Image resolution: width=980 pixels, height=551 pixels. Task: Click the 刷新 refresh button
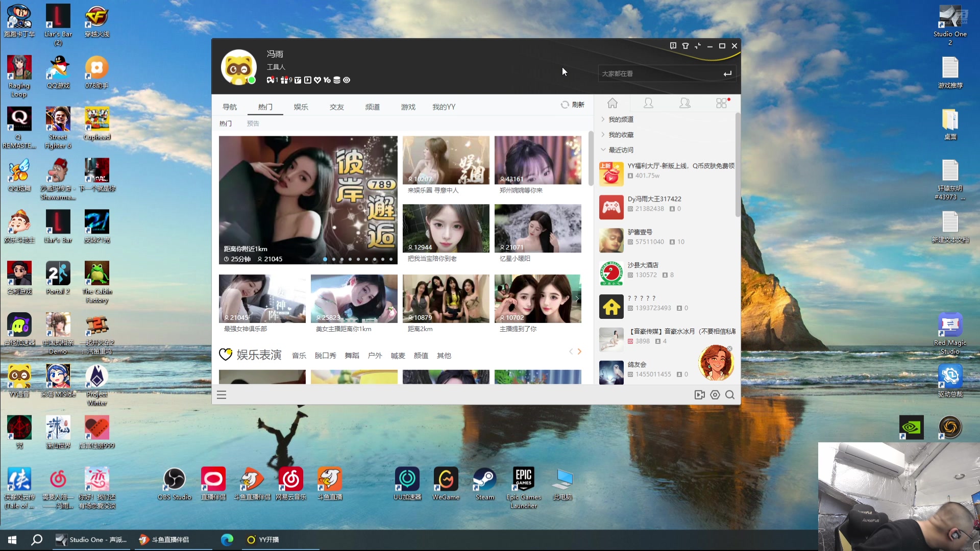point(573,105)
